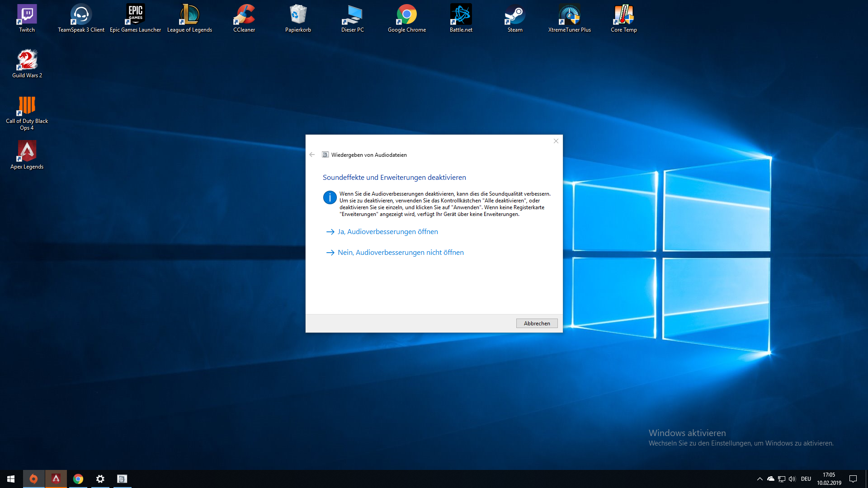Open the Windows Start menu
This screenshot has width=868, height=488.
11,479
